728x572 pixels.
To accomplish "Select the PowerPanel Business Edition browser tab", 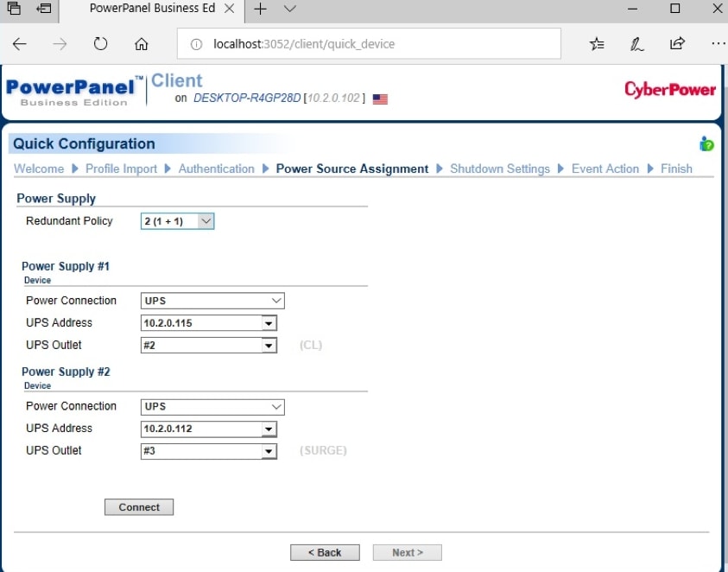I will pyautogui.click(x=151, y=9).
